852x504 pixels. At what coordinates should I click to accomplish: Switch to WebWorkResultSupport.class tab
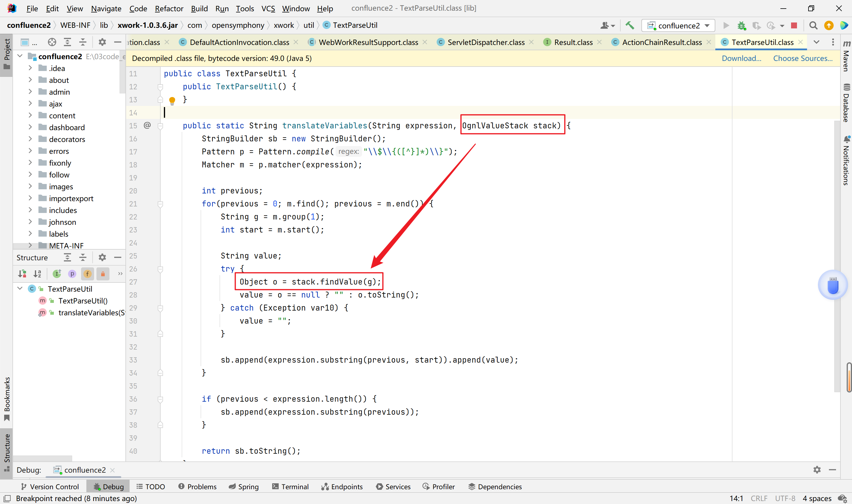tap(368, 42)
